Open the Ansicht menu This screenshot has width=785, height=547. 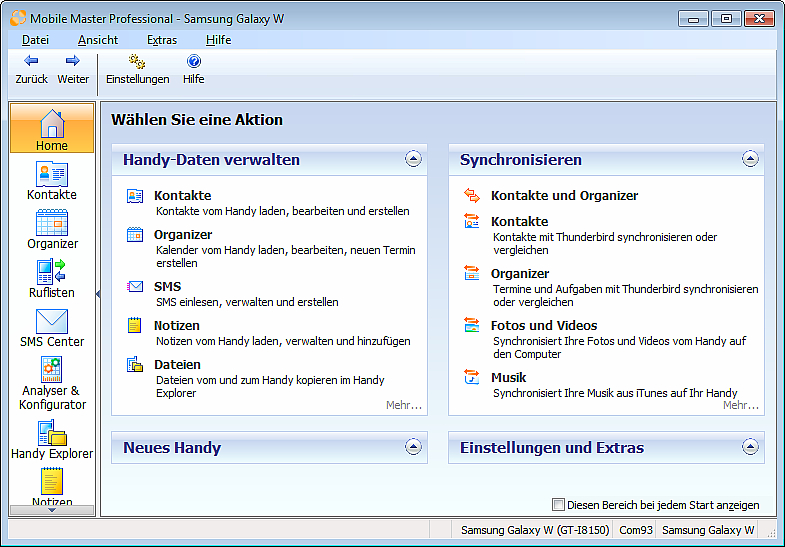pos(98,40)
